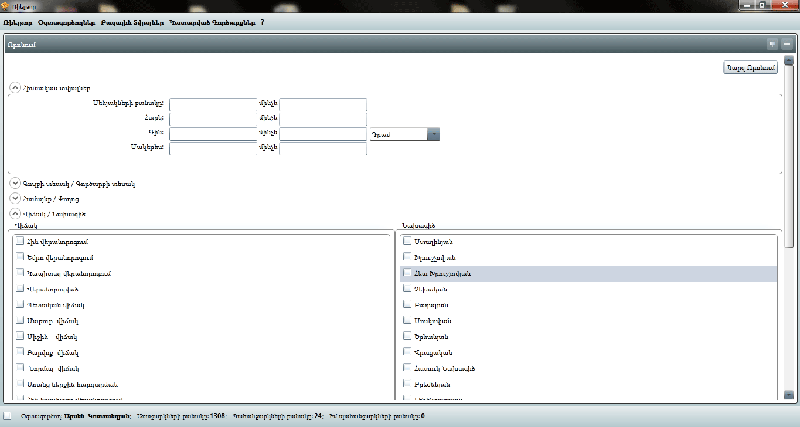The height and width of the screenshot is (427, 800).
Task: Click the area maximum input field
Action: coord(323,148)
